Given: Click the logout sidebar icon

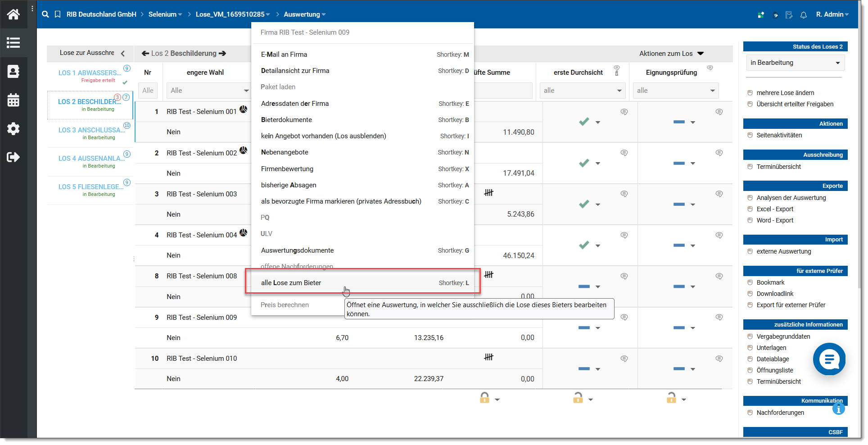Looking at the screenshot, I should (x=13, y=157).
